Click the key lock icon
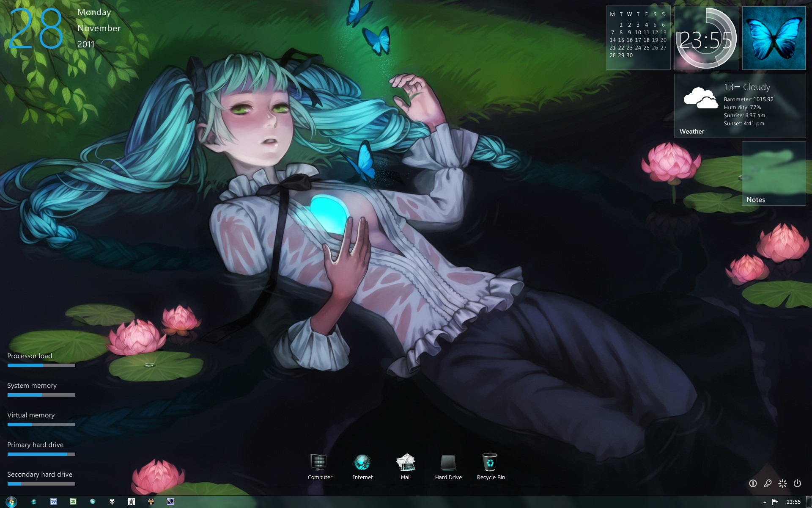This screenshot has width=812, height=508. 768,483
